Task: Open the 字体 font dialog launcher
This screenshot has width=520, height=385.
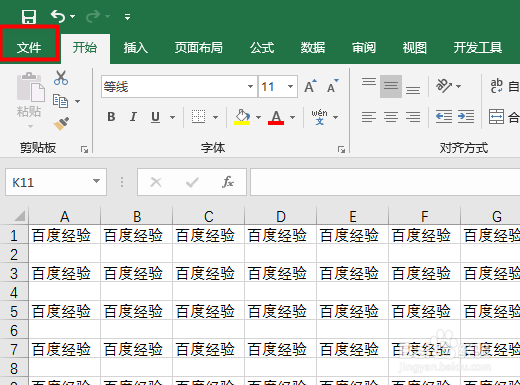Action: [341, 149]
